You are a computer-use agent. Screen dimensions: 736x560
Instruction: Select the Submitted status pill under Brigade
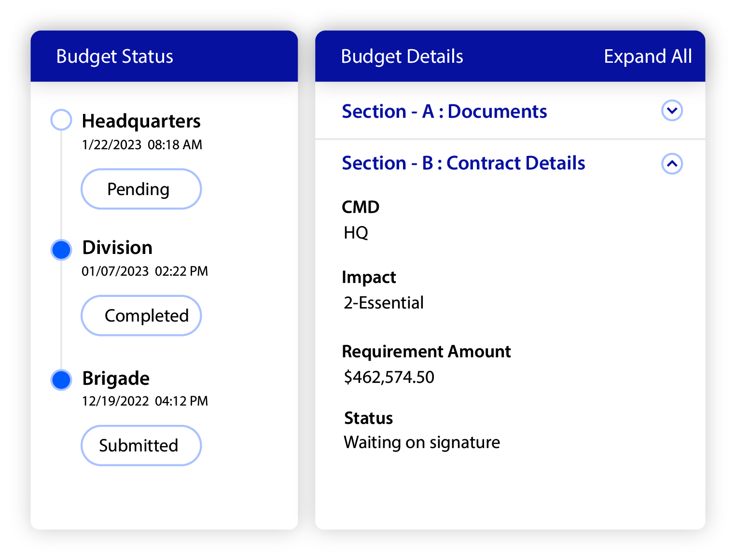tap(141, 445)
